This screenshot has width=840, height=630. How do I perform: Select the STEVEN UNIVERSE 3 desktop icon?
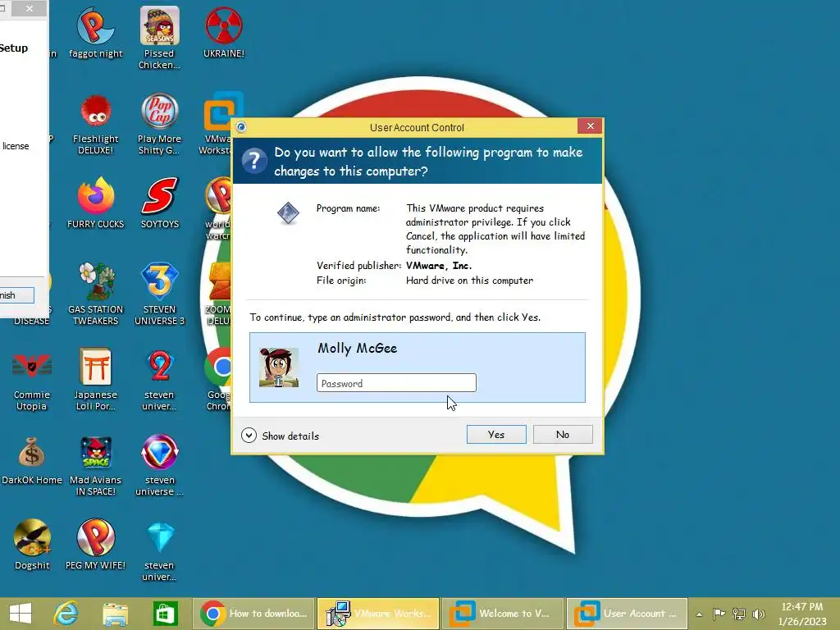(x=160, y=294)
